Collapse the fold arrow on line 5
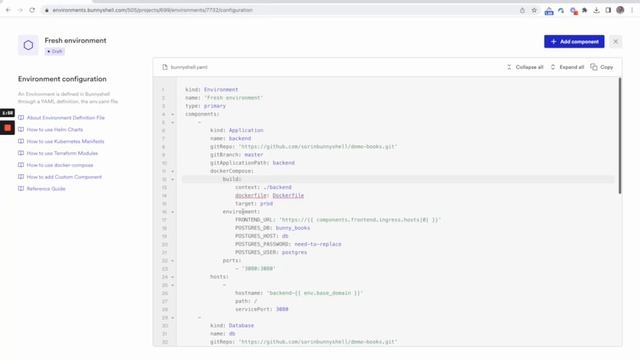 172,122
